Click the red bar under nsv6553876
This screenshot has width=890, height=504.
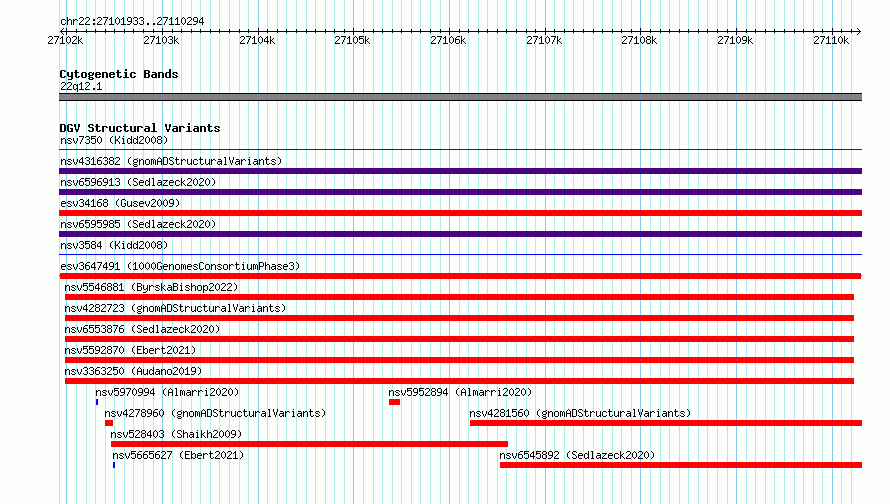pyautogui.click(x=459, y=339)
